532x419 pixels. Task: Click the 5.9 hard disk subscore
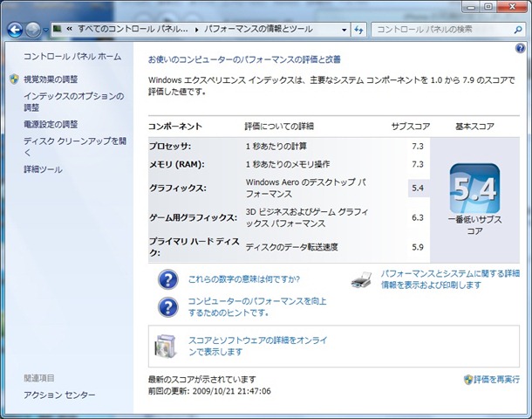[418, 247]
